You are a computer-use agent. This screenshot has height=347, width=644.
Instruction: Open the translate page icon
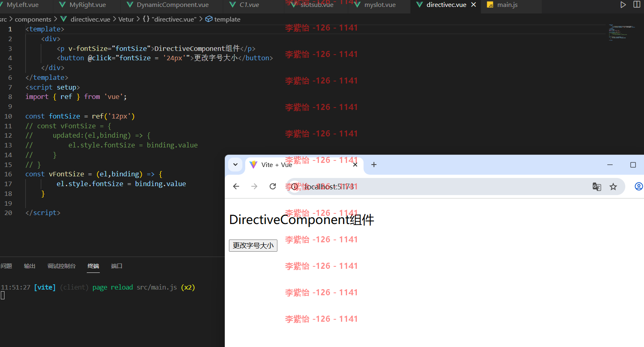click(x=597, y=187)
